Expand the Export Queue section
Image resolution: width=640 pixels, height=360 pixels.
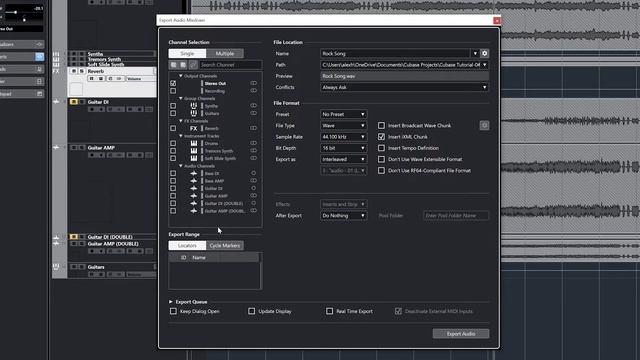(x=171, y=302)
